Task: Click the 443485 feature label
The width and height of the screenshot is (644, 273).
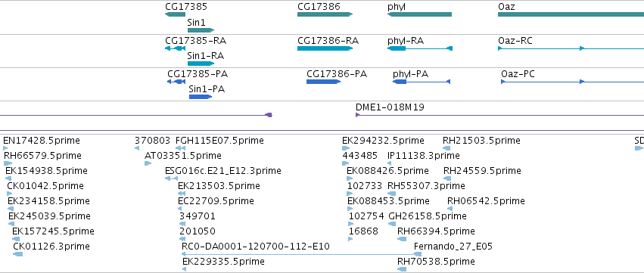Action: (x=359, y=156)
